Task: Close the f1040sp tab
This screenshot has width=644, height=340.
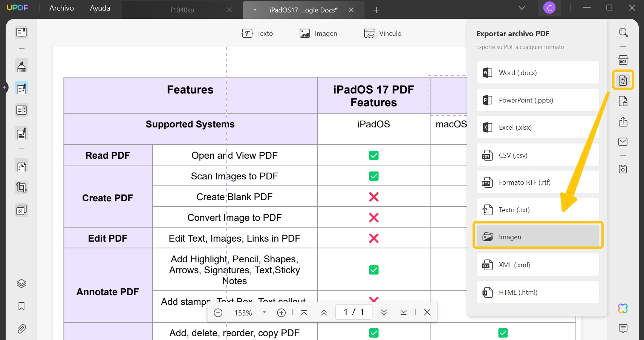Action: tap(229, 10)
